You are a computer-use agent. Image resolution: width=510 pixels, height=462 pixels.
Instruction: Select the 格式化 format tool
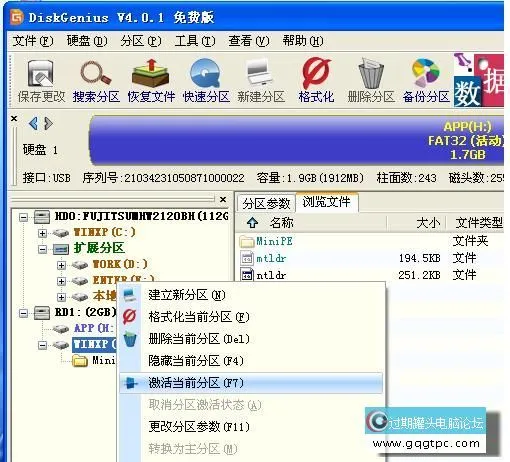[x=316, y=81]
